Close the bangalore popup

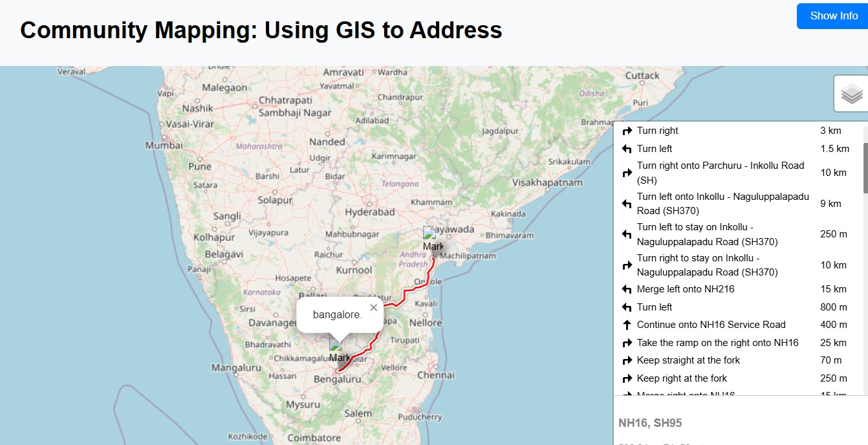coord(373,308)
